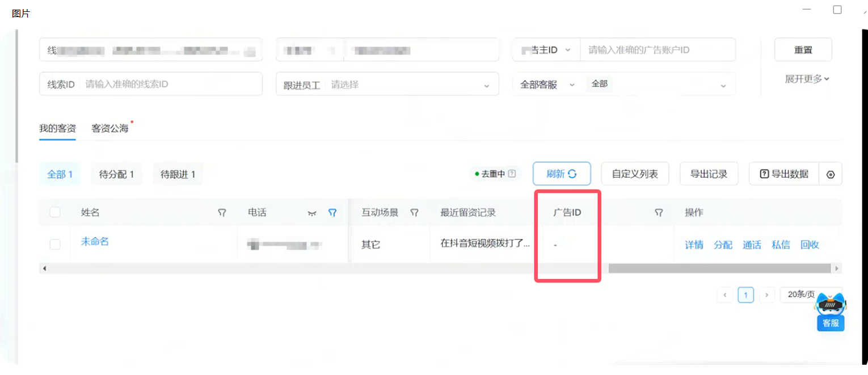Click the 最近留资记录 cell text
Viewport: 868px width, 375px height.
tap(486, 244)
